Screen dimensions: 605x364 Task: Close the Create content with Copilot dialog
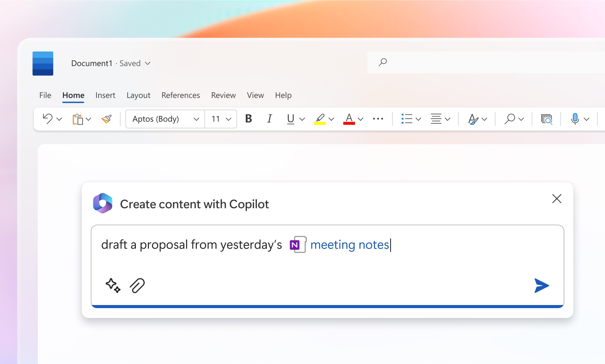[x=557, y=199]
